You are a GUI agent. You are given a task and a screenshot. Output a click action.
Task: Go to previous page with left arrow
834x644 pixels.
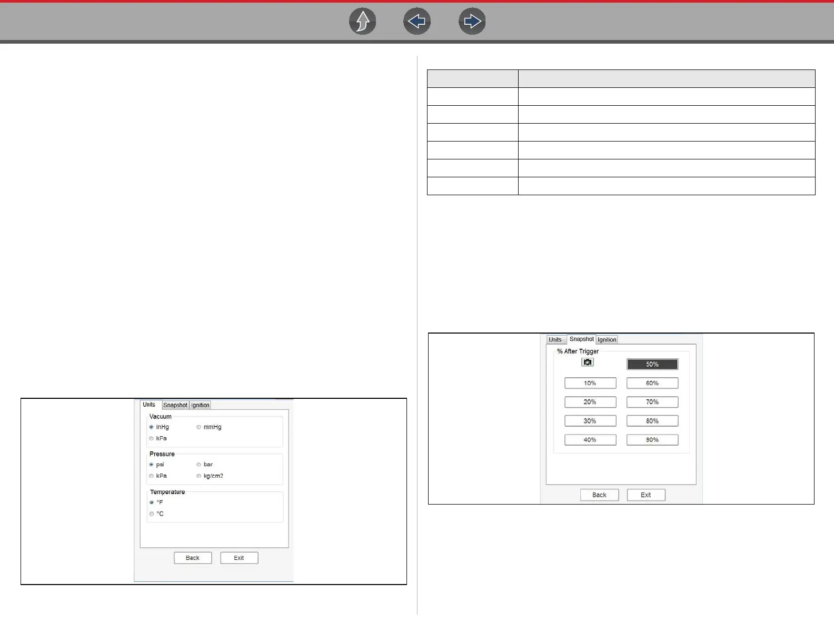pos(417,22)
